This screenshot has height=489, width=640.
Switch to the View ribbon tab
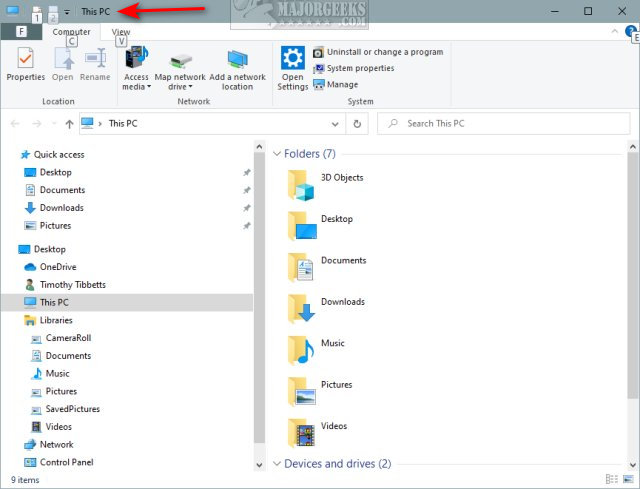[121, 32]
